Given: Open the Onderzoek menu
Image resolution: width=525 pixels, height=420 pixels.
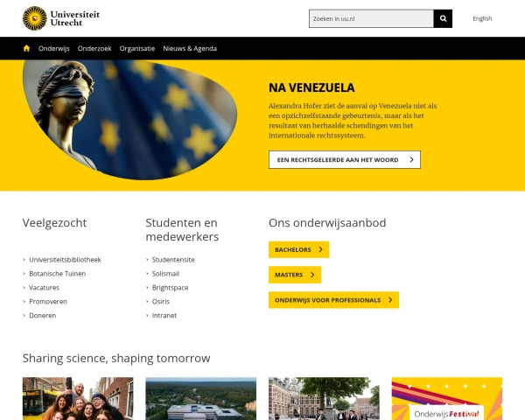Looking at the screenshot, I should point(94,48).
